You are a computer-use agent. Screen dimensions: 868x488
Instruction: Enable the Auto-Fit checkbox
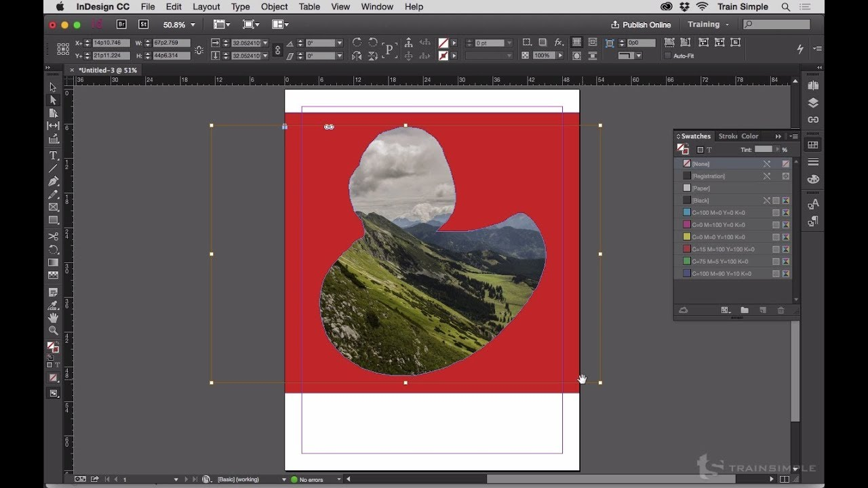pyautogui.click(x=667, y=56)
